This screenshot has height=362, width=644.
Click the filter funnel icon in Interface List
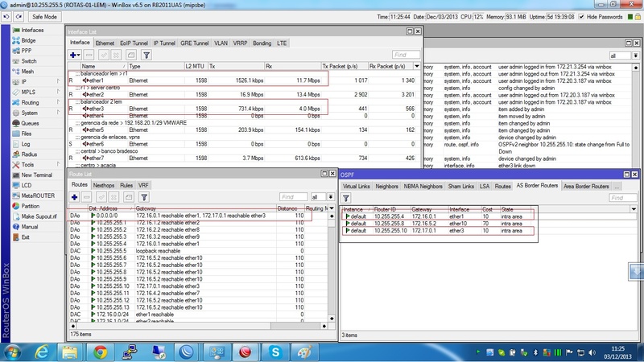146,55
